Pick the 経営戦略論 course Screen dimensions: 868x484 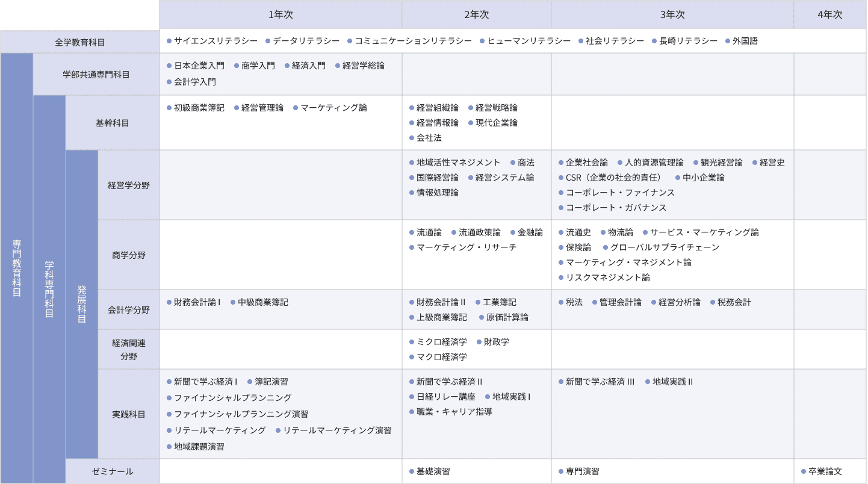[x=492, y=108]
